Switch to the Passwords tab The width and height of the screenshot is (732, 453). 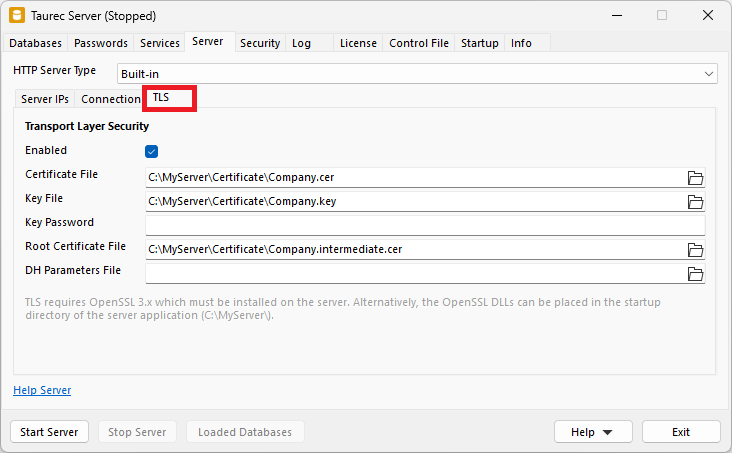pos(100,43)
